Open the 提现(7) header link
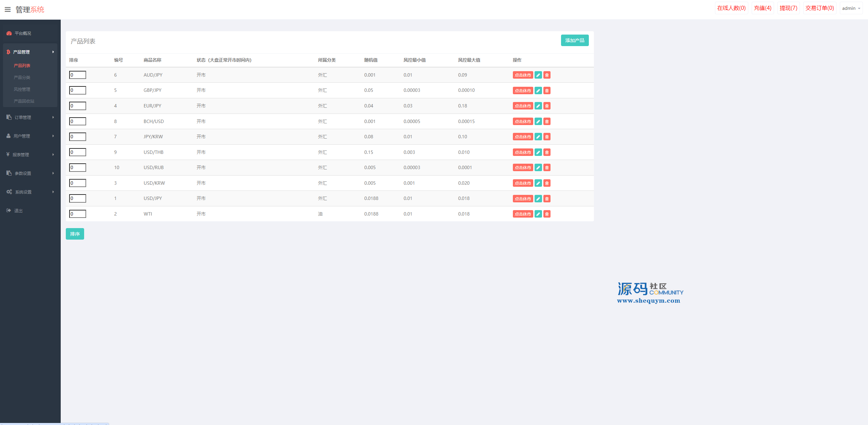Image resolution: width=868 pixels, height=425 pixels. (788, 8)
